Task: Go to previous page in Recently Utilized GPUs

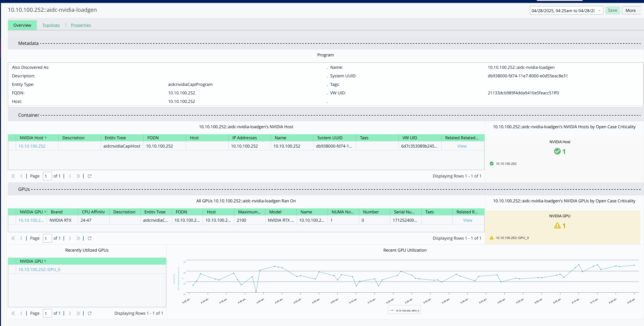Action: point(21,313)
